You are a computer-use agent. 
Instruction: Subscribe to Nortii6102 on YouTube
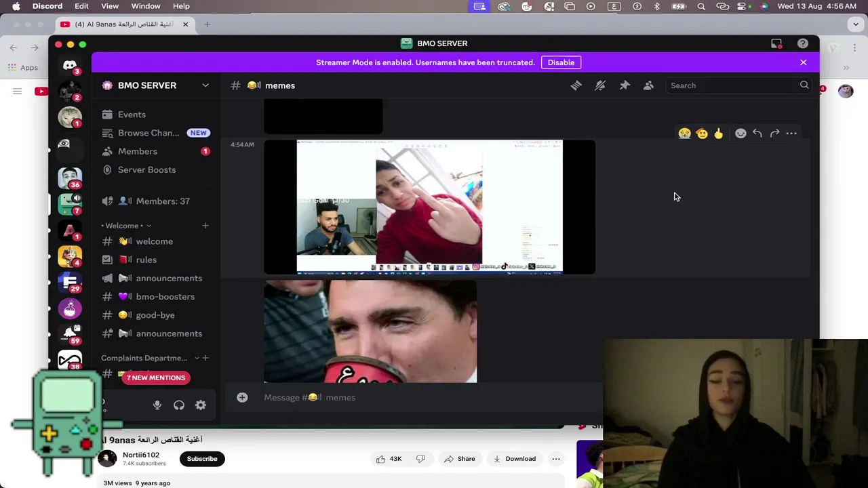click(x=202, y=459)
